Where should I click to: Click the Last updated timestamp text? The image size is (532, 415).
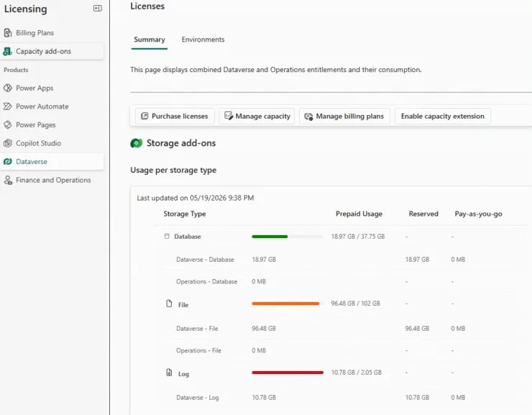pyautogui.click(x=196, y=198)
